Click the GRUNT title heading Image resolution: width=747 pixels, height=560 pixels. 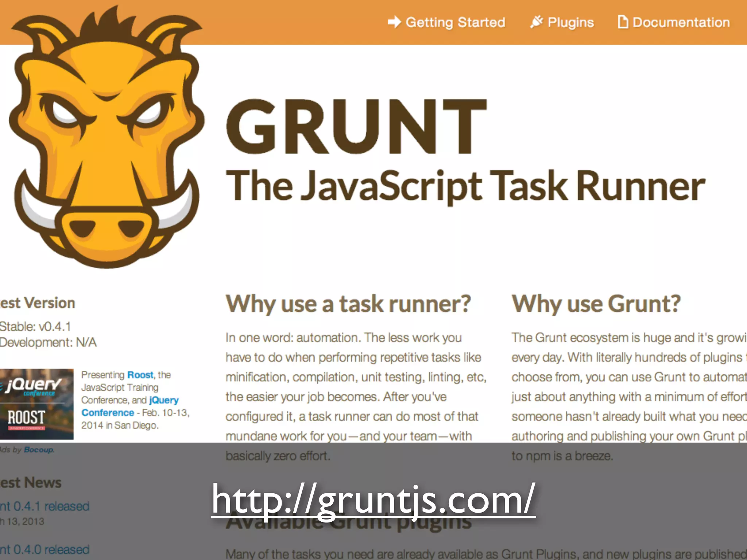(356, 127)
